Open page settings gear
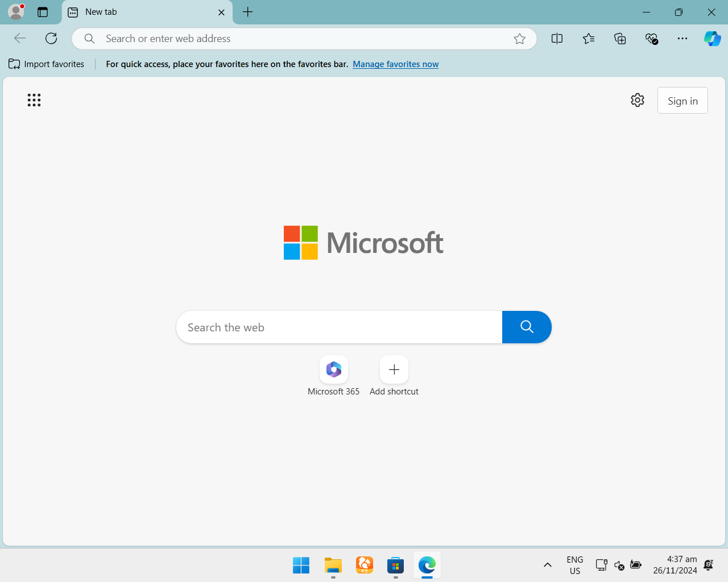728x582 pixels. pos(638,100)
